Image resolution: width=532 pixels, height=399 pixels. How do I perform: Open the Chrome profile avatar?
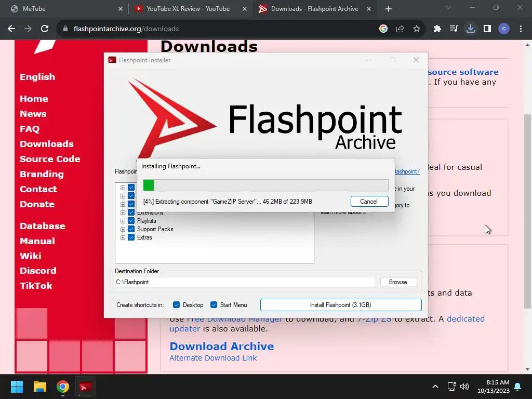point(504,29)
